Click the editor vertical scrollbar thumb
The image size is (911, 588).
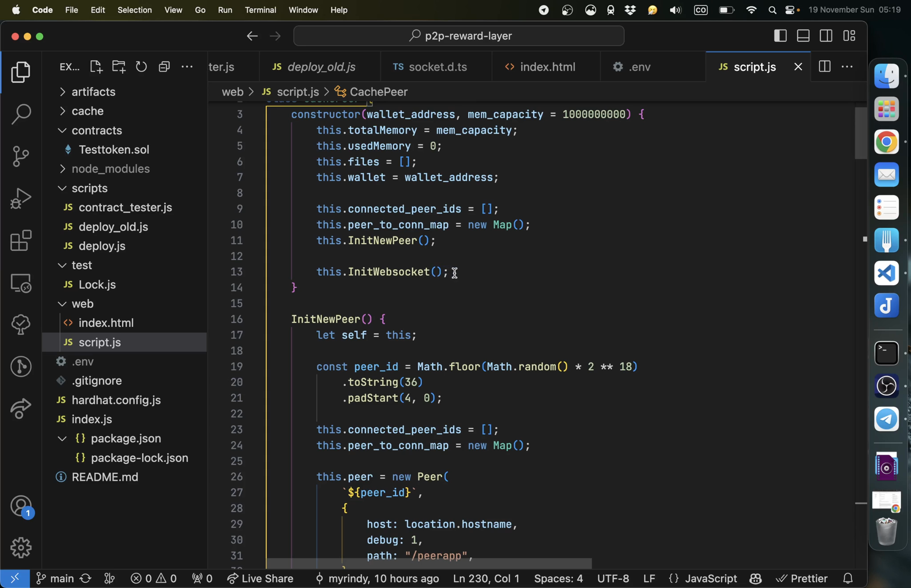coord(861,133)
